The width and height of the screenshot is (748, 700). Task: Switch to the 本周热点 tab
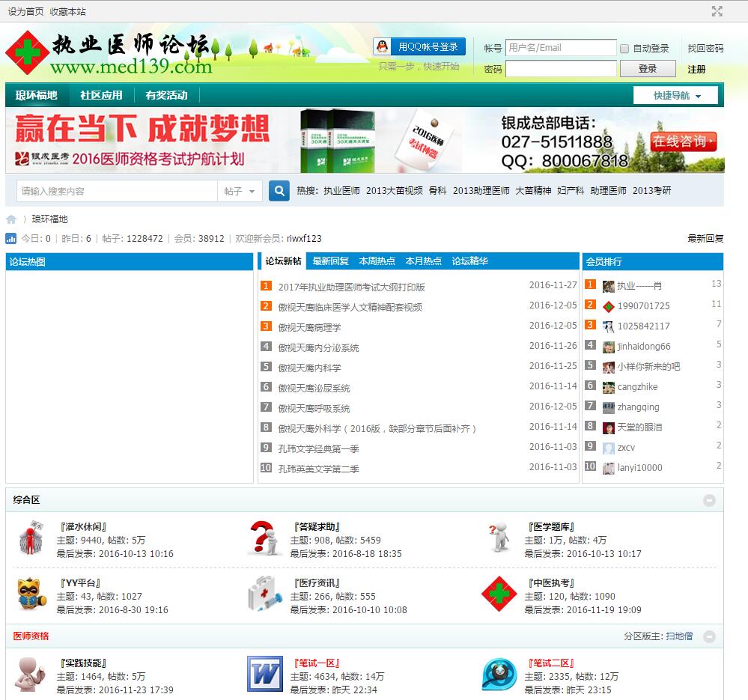tap(377, 261)
